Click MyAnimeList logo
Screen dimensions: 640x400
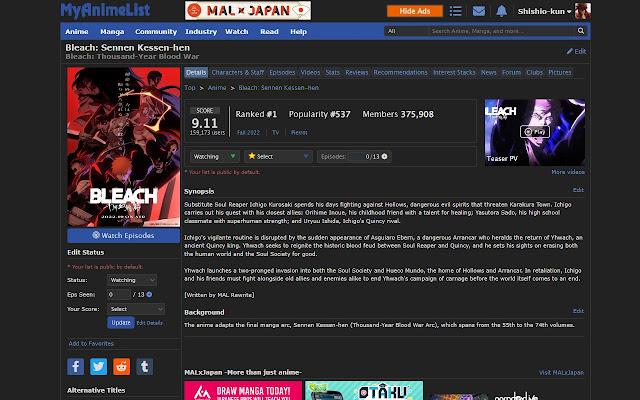(105, 10)
